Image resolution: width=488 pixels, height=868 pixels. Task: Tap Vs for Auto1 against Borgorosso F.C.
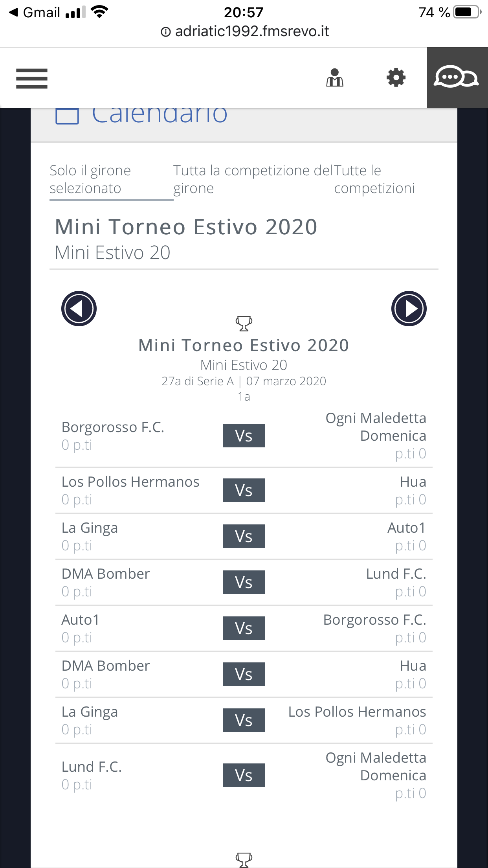[244, 628]
